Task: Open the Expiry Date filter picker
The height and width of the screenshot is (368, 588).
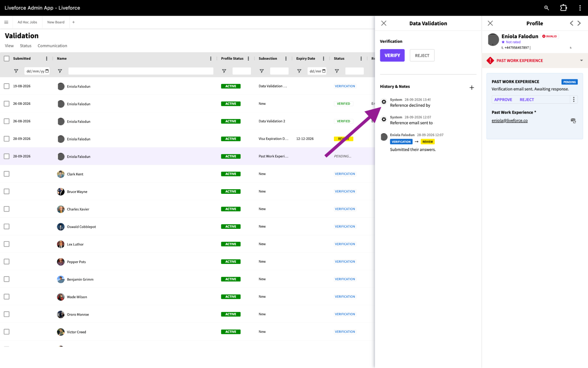Action: click(x=324, y=71)
